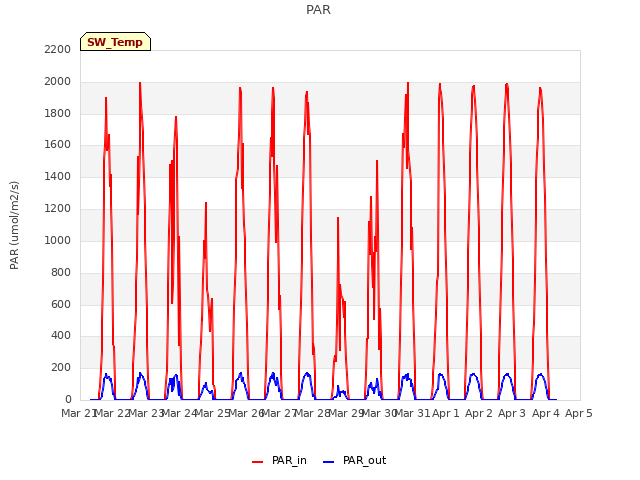Click the 2000 y-axis tick label

click(x=58, y=82)
